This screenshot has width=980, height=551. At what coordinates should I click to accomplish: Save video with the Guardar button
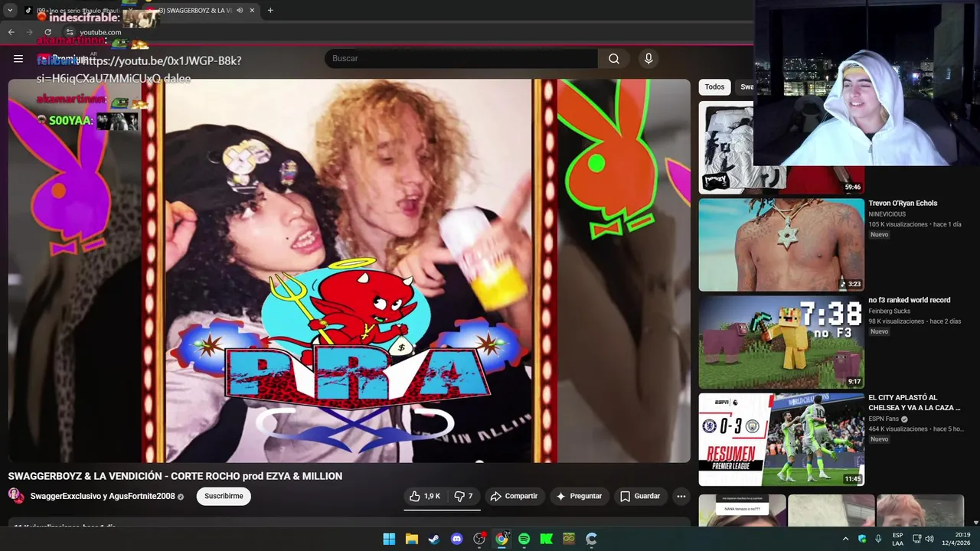[x=640, y=497]
